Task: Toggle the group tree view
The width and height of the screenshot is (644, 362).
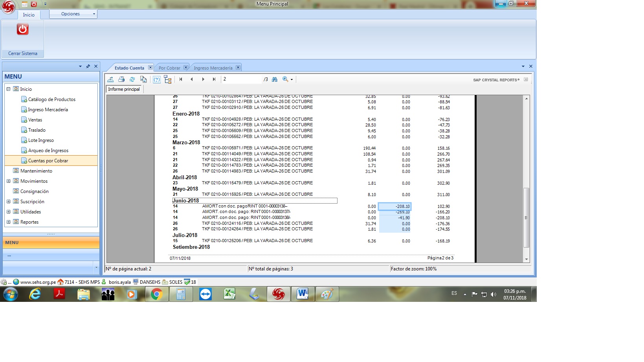Action: (168, 79)
